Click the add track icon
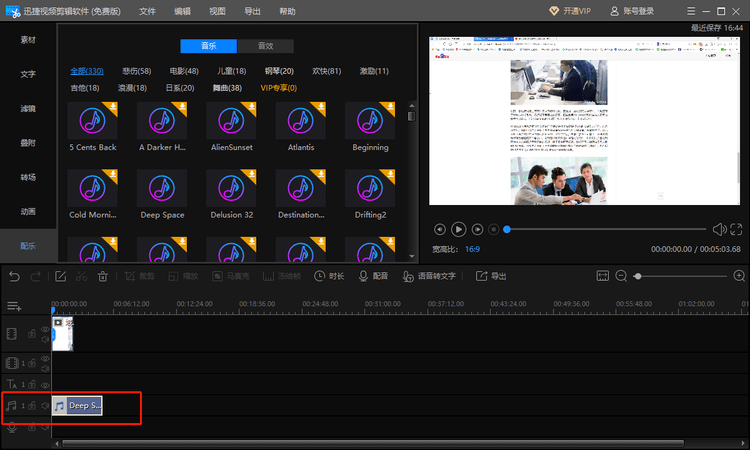This screenshot has height=450, width=750. (14, 306)
